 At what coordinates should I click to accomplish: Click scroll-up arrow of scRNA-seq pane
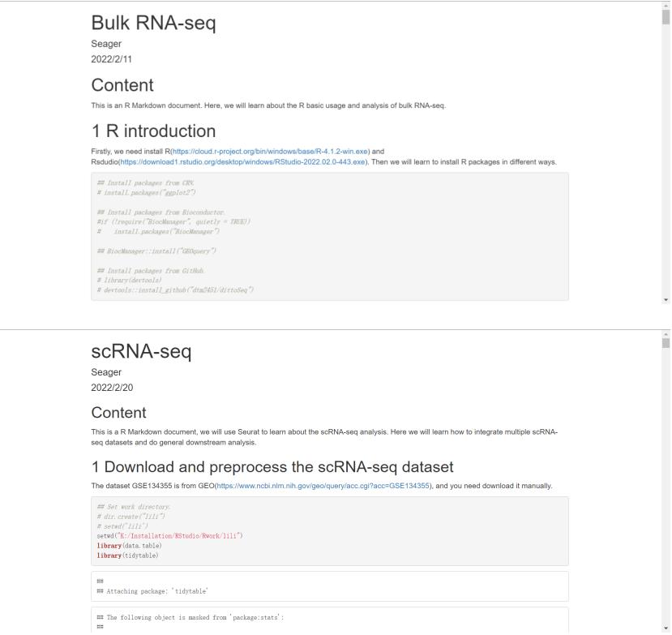point(666,333)
